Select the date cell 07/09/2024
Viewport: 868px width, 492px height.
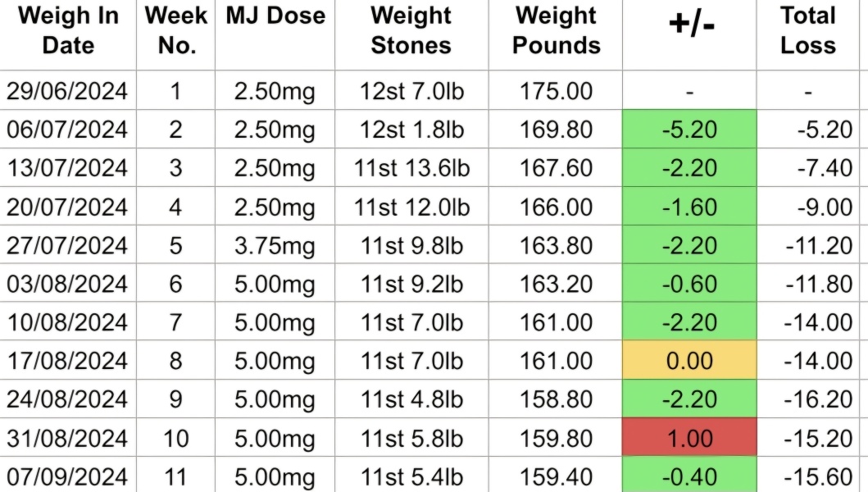tap(67, 476)
